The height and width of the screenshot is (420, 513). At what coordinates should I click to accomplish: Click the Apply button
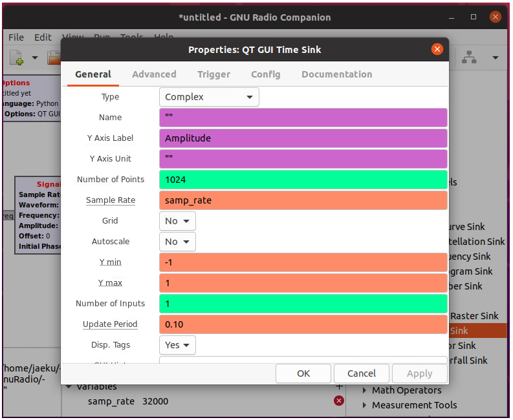[x=419, y=373]
